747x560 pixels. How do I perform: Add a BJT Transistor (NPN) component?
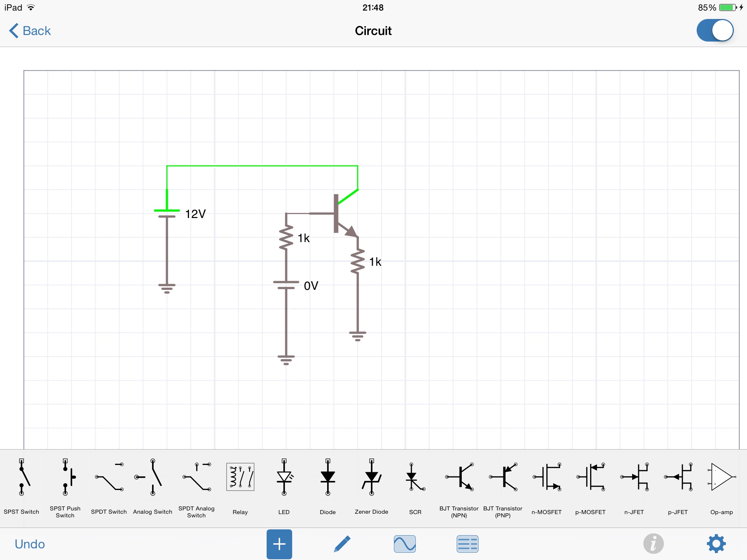(459, 477)
